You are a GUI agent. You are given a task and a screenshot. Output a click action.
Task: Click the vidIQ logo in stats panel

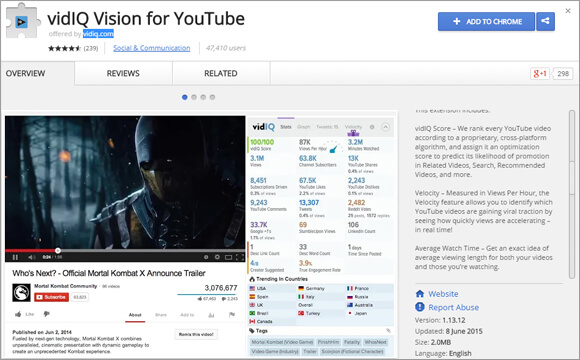pos(263,127)
